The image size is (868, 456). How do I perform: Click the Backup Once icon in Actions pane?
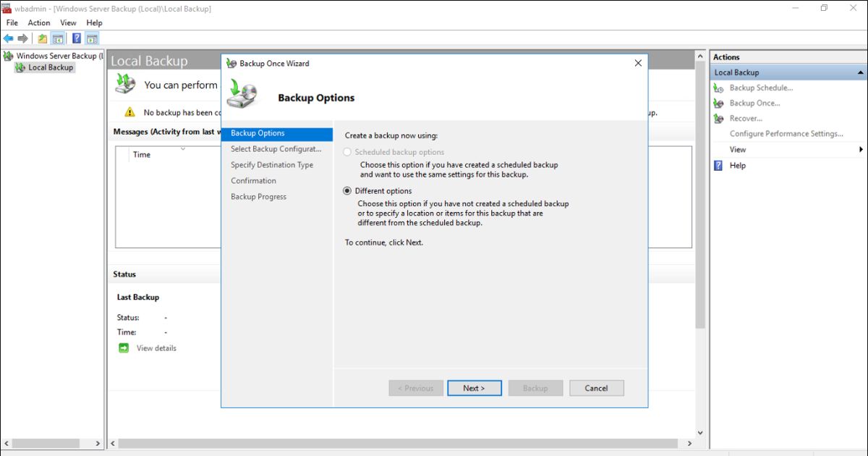click(718, 104)
